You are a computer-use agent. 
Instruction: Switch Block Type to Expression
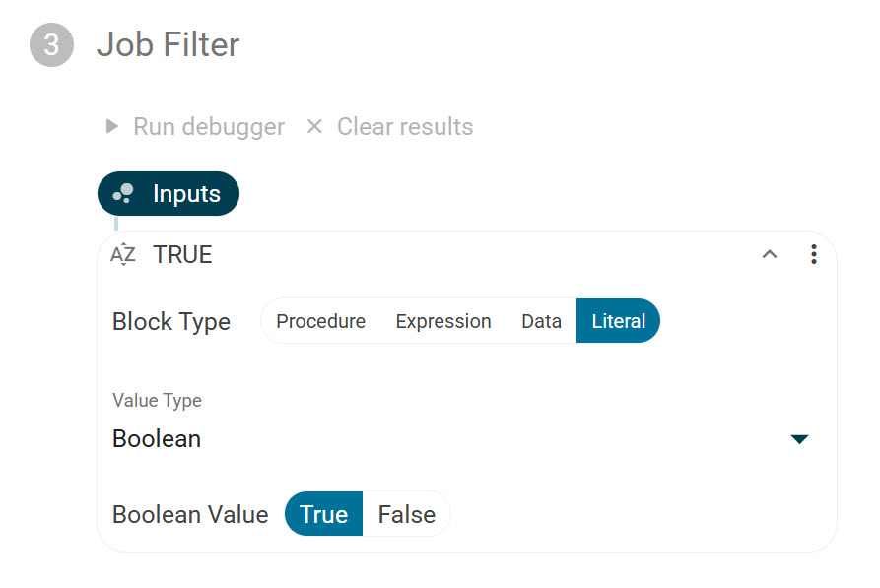442,322
